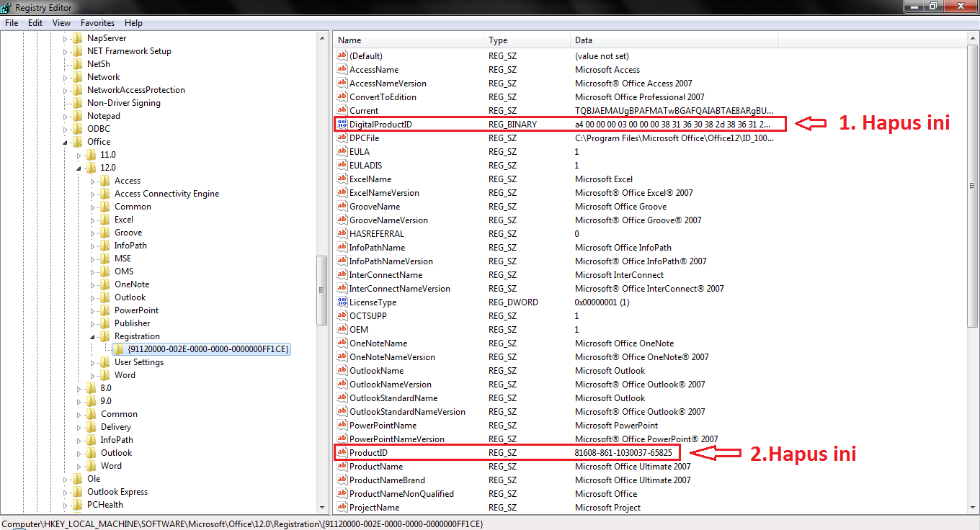Click the Registration folder icon
The height and width of the screenshot is (530, 980).
[105, 336]
